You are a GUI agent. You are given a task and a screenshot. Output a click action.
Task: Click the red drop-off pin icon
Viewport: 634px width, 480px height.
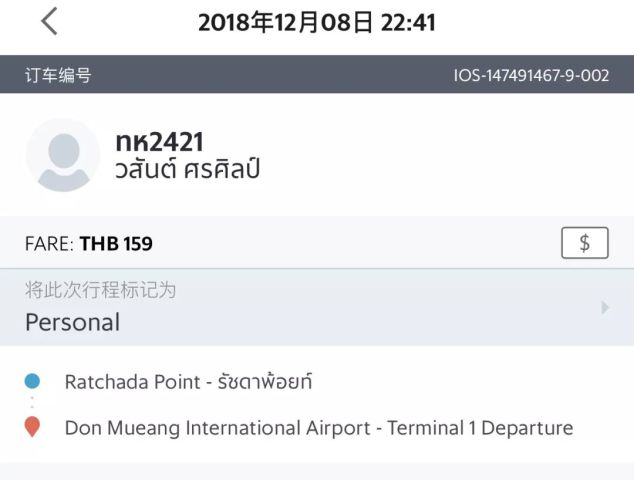click(x=32, y=427)
